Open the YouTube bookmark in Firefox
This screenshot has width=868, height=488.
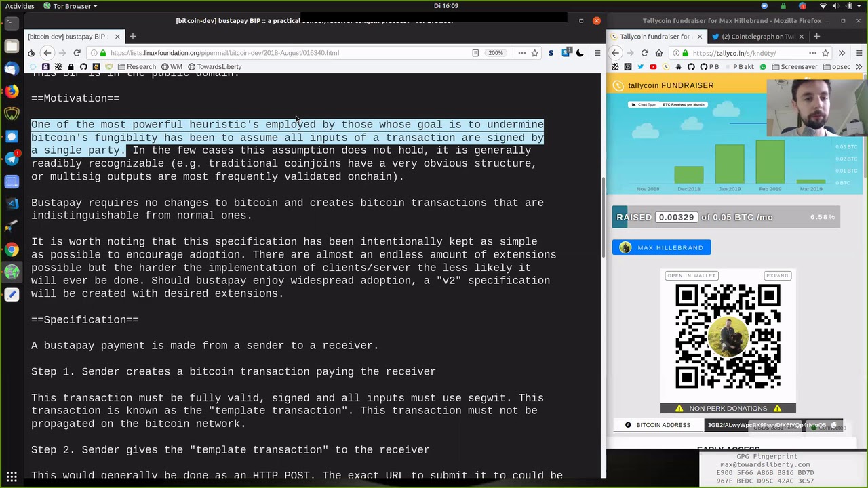point(653,67)
